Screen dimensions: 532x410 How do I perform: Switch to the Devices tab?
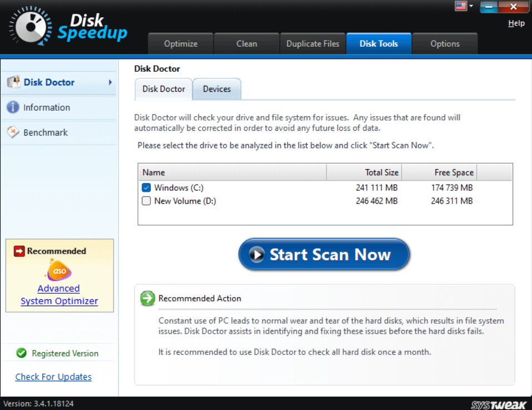[216, 88]
